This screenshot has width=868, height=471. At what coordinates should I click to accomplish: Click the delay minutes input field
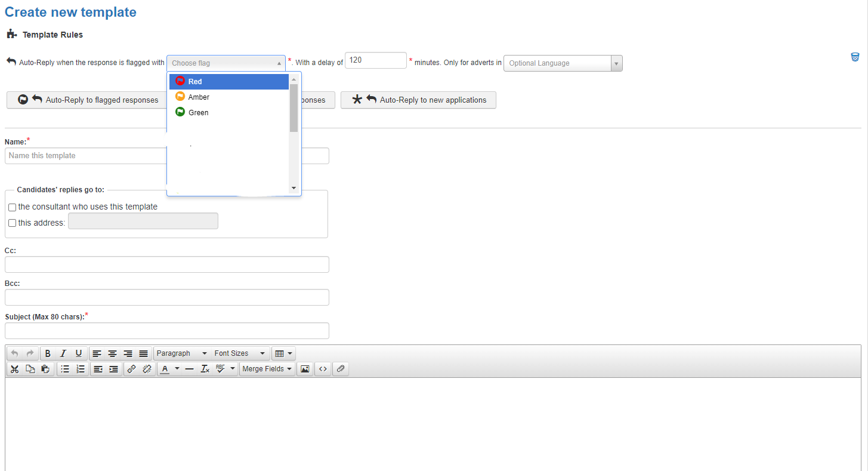click(x=375, y=60)
